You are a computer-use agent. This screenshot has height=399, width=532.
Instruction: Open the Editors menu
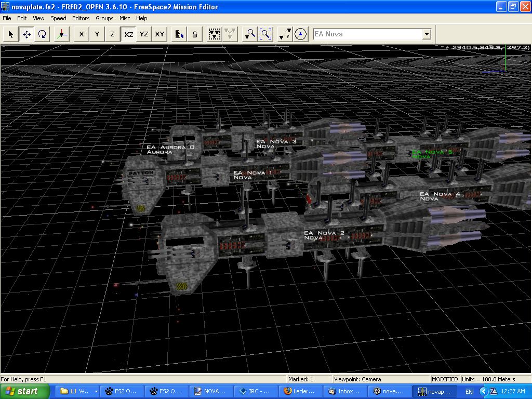coord(81,18)
